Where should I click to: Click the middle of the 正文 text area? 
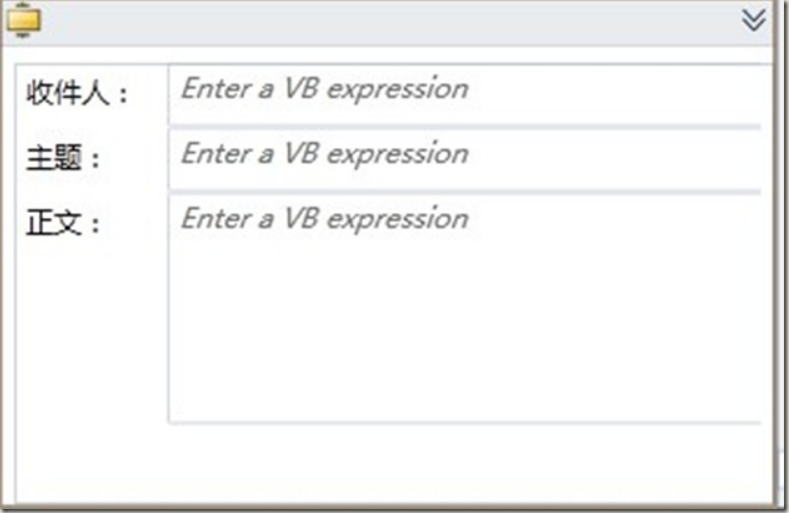[464, 309]
